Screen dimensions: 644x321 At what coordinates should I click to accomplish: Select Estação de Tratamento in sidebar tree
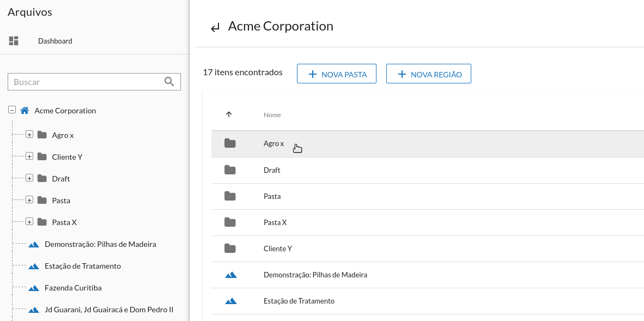[x=83, y=266]
